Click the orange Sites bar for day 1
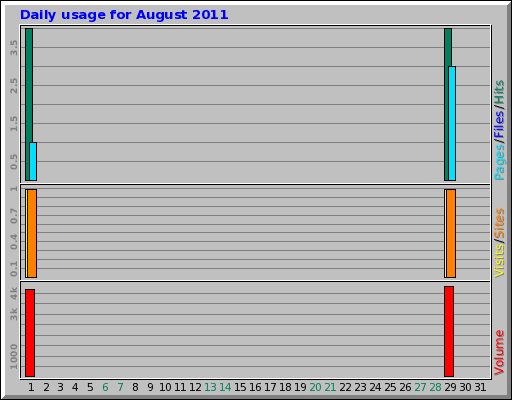The width and height of the screenshot is (512, 400). 32,233
